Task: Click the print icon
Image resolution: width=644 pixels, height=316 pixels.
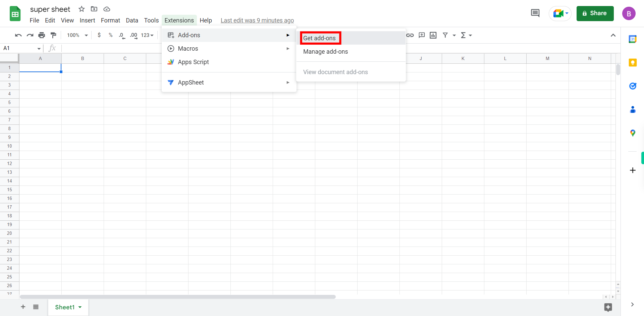Action: 42,35
